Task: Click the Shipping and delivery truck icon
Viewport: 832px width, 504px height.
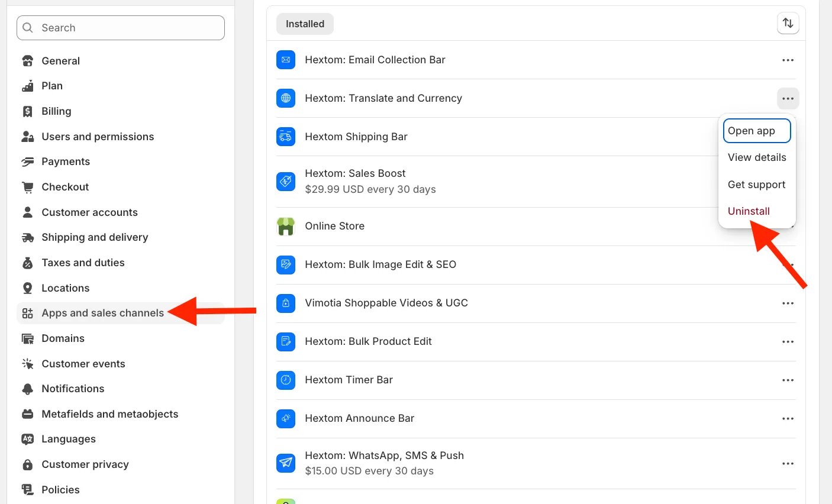Action: pos(28,237)
